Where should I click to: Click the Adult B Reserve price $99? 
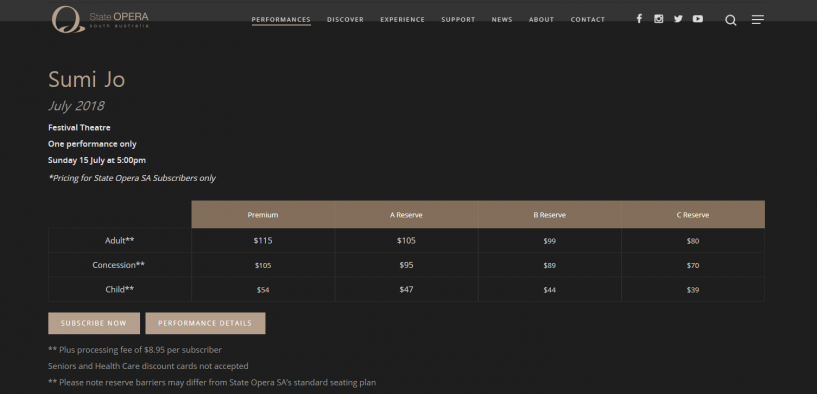pyautogui.click(x=550, y=241)
